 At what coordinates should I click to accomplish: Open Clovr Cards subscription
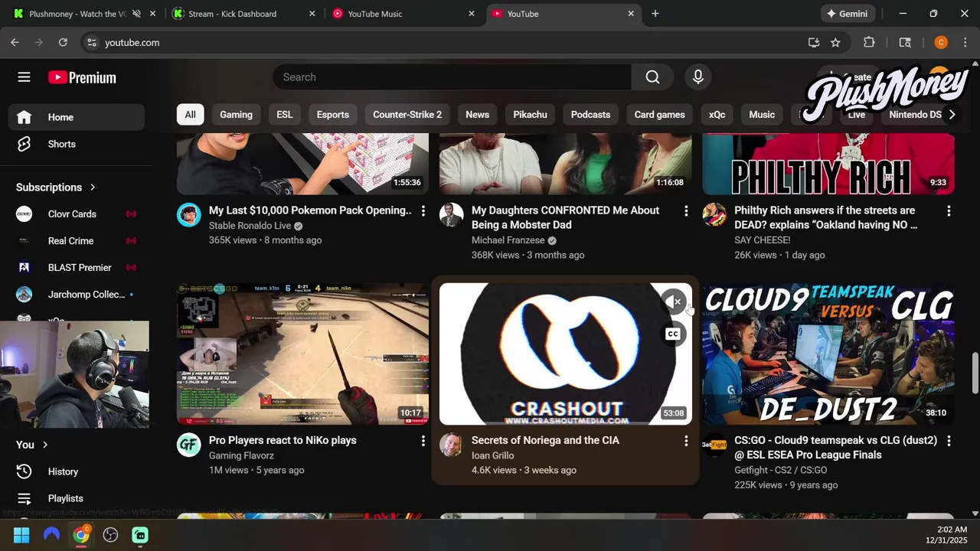pyautogui.click(x=77, y=214)
